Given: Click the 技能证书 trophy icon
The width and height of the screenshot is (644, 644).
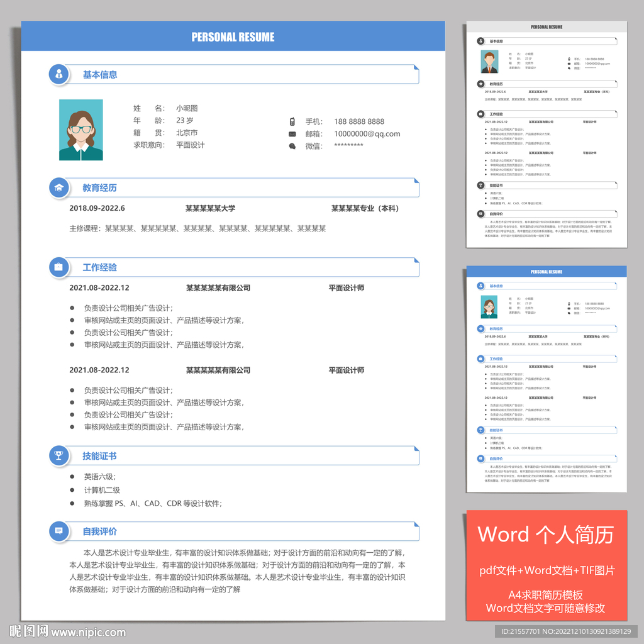Looking at the screenshot, I should [58, 455].
